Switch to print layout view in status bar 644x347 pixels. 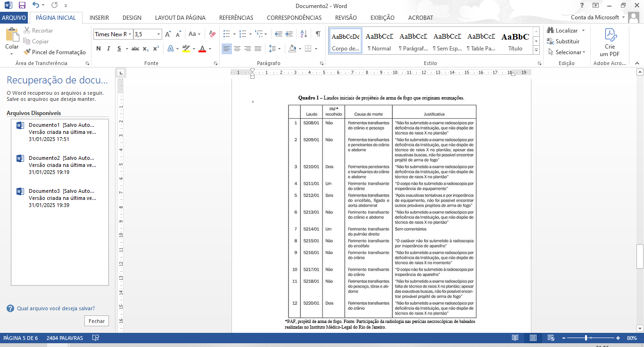tap(533, 338)
